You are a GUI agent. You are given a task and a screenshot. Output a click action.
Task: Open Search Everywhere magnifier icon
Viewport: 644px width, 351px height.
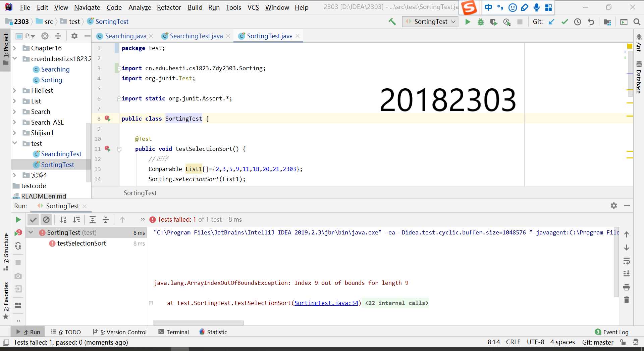tap(637, 22)
